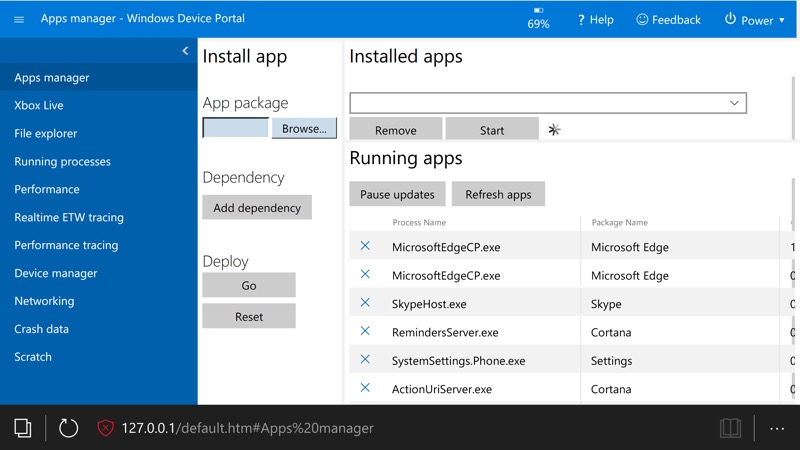Check the 69% battery indicator

[x=538, y=18]
